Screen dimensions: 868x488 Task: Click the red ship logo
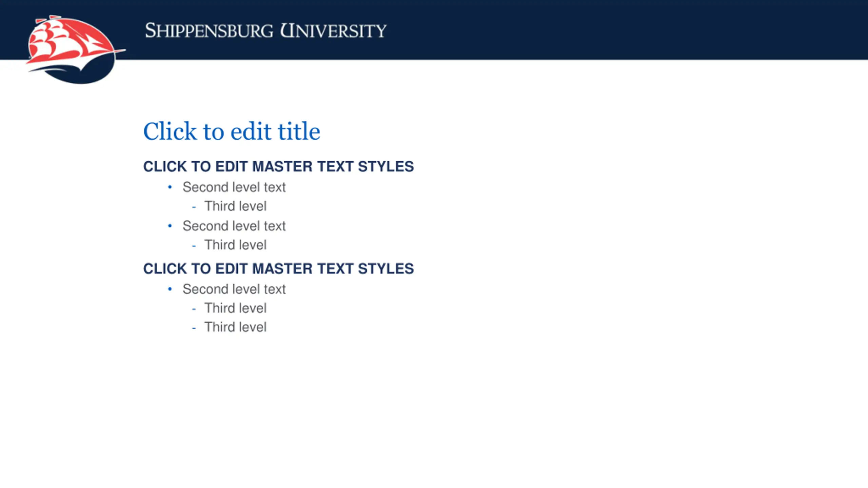(x=75, y=49)
